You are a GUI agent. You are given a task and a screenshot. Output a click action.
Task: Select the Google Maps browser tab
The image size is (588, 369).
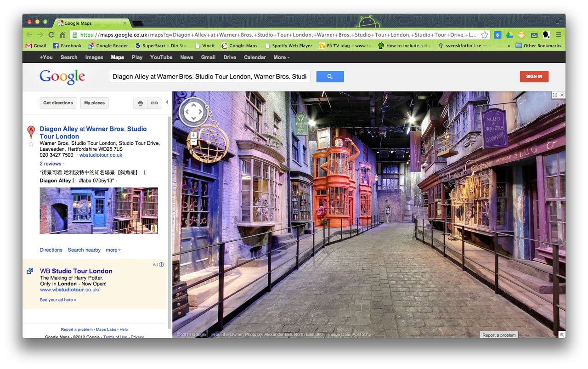(x=92, y=23)
